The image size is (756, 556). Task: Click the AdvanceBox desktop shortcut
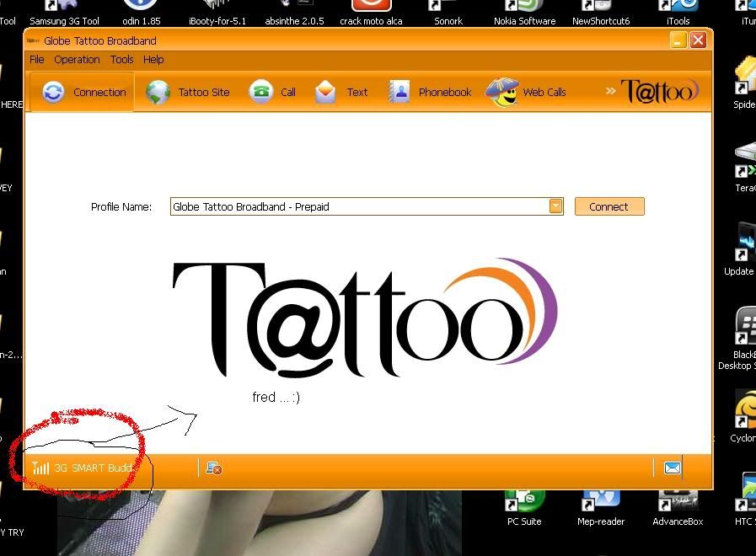(x=678, y=509)
